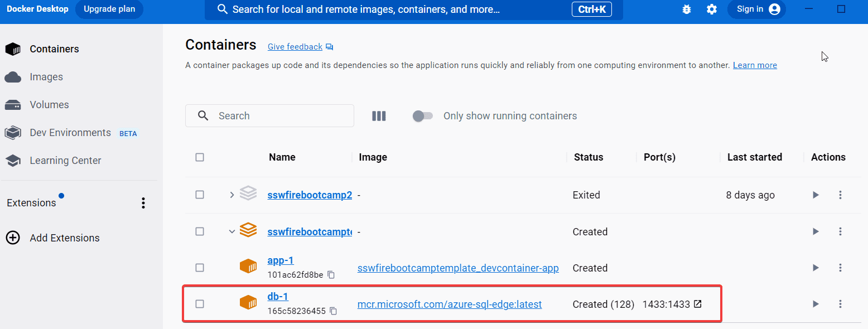
Task: Start the sswfirebootcamp2 stack
Action: pos(816,195)
